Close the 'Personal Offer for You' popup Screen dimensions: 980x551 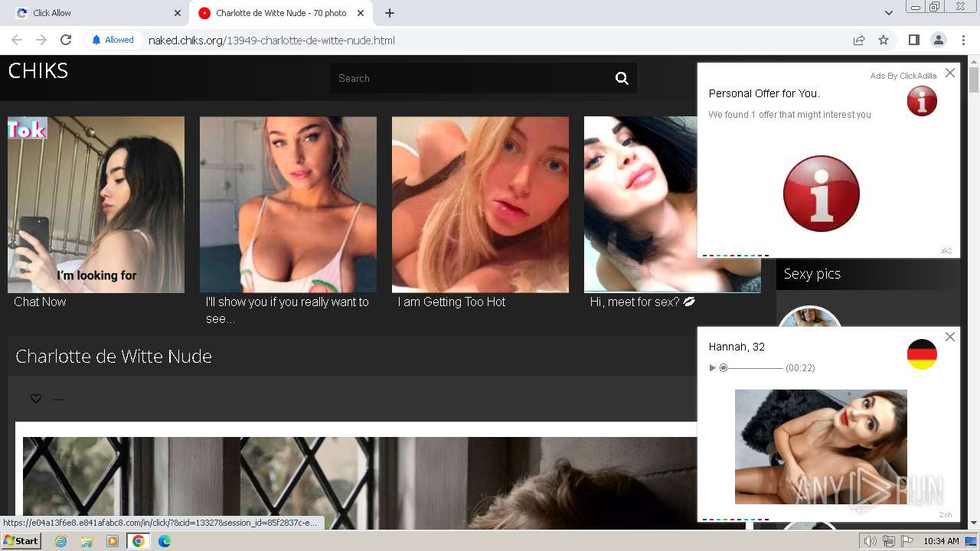pos(950,73)
